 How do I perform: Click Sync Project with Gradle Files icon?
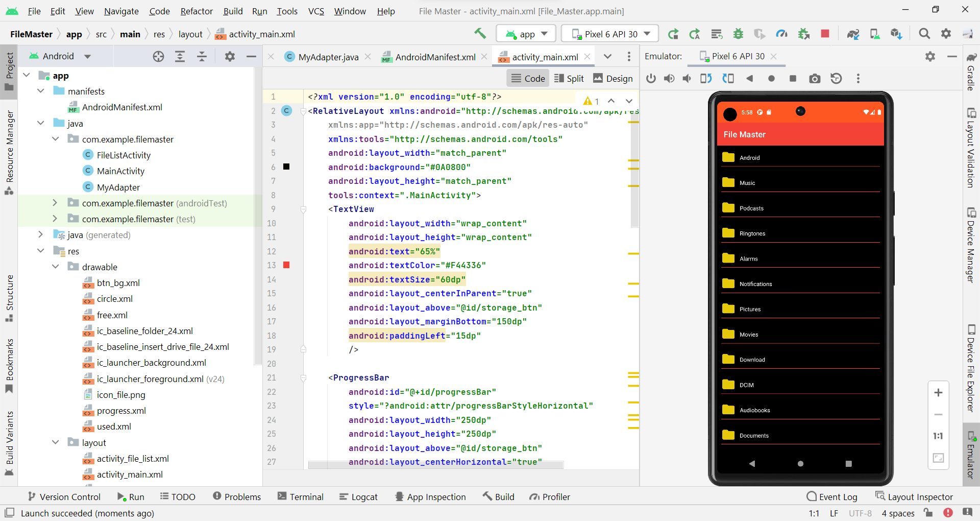[853, 34]
